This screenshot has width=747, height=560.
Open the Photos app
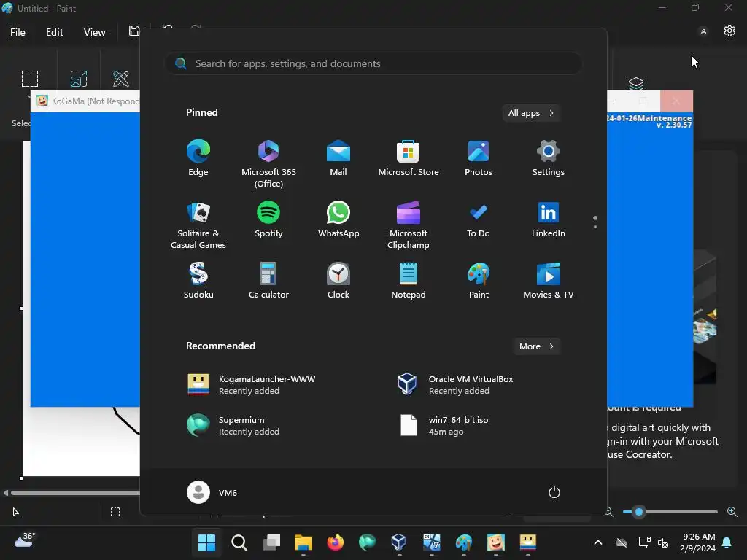[x=479, y=158]
